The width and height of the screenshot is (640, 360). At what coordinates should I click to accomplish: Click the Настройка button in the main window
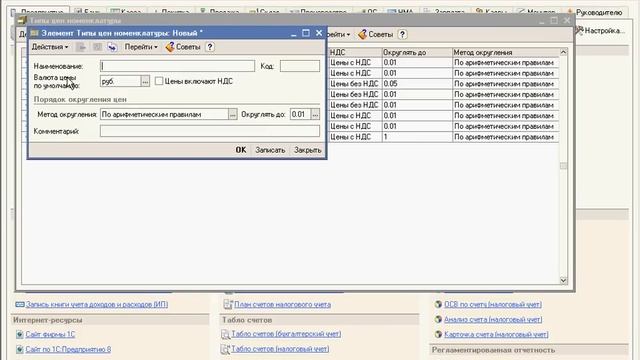tap(600, 31)
